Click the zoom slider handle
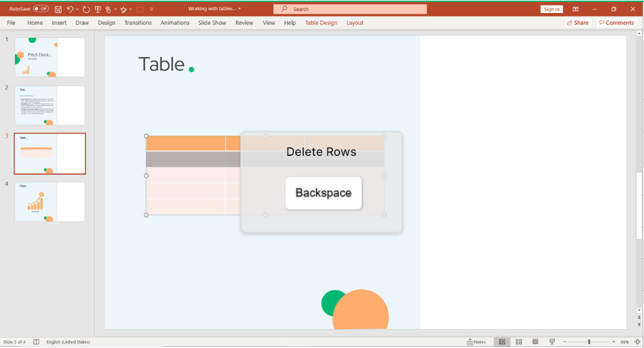The width and height of the screenshot is (644, 348). pyautogui.click(x=589, y=342)
